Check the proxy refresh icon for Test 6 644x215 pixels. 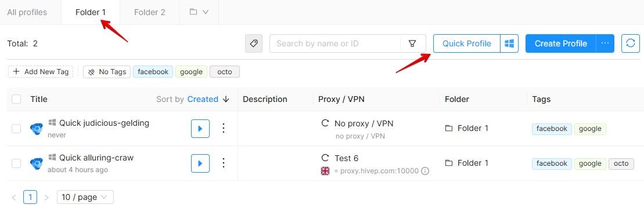(x=325, y=158)
